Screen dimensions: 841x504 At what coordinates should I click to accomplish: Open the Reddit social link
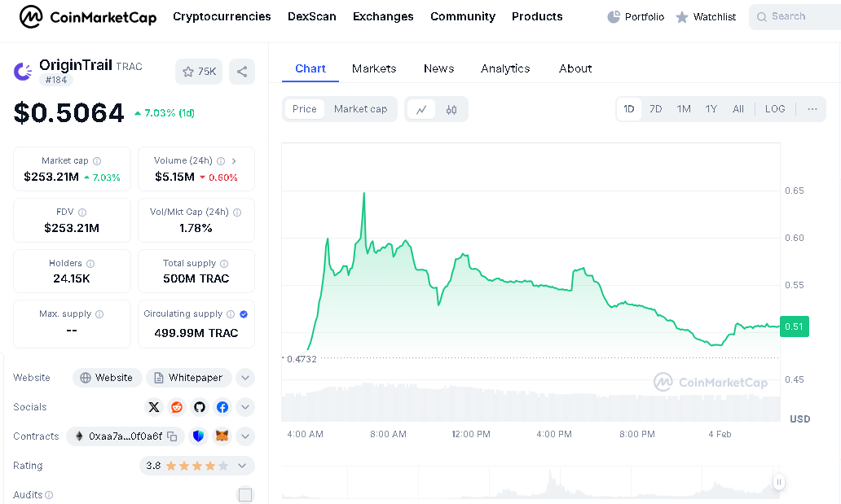(x=177, y=407)
